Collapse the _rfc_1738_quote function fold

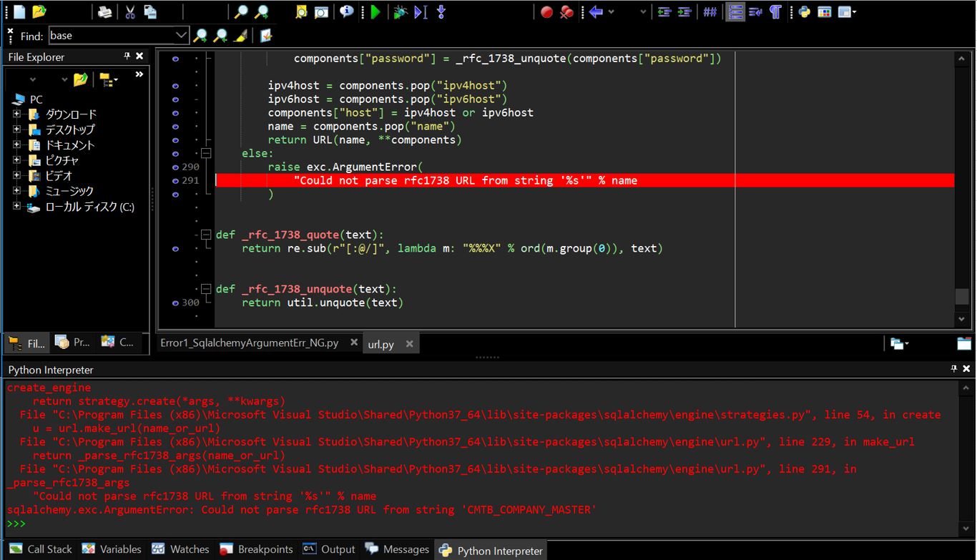pyautogui.click(x=206, y=234)
